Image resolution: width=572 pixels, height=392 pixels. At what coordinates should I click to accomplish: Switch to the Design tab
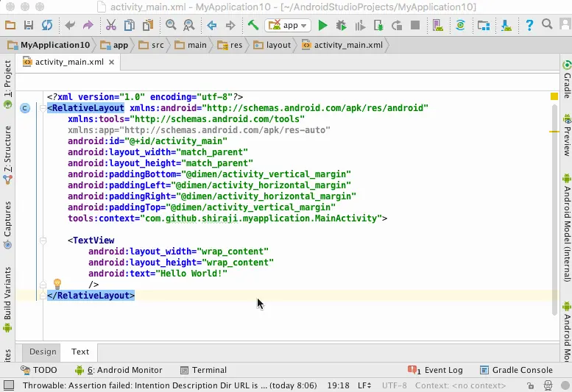pos(43,352)
